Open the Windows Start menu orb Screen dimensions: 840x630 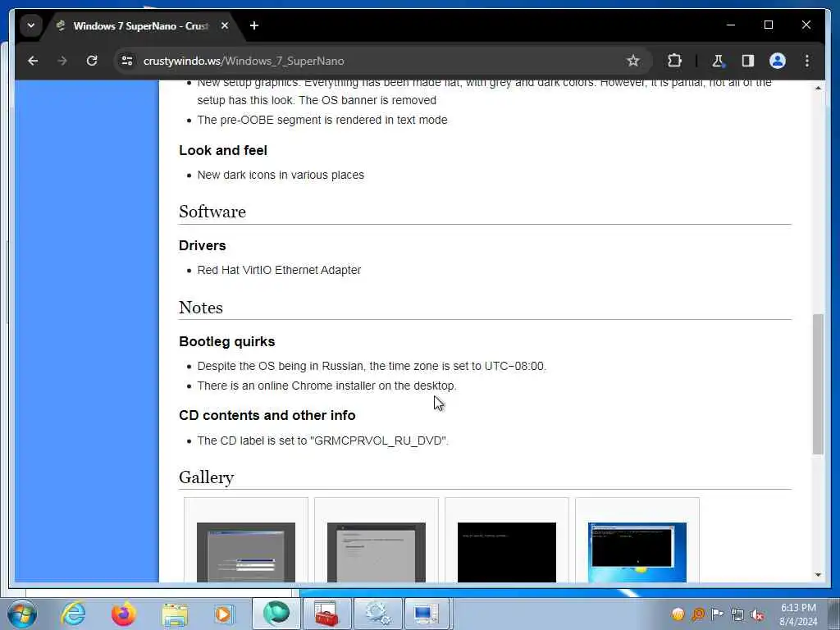point(22,614)
